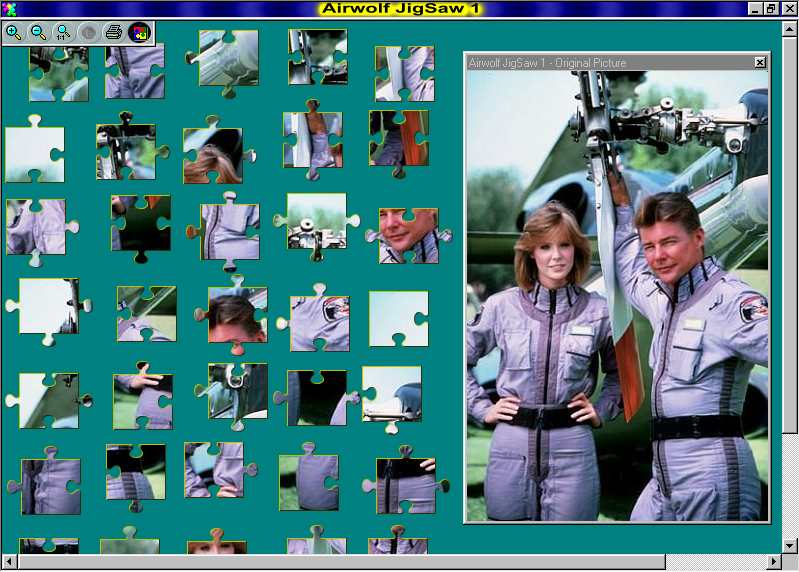799x572 pixels.
Task: Open the system menu from title bar app icon
Action: click(9, 9)
